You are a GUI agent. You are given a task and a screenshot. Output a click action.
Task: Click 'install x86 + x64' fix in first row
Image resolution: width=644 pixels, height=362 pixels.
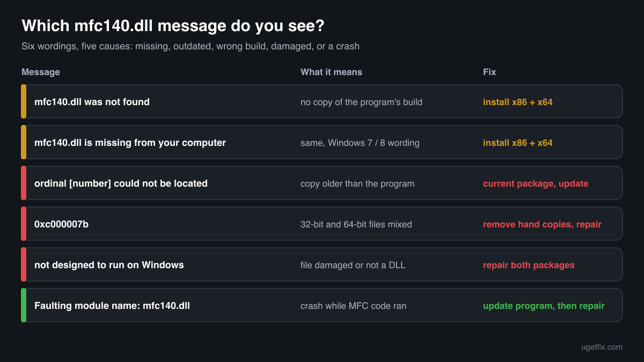517,102
